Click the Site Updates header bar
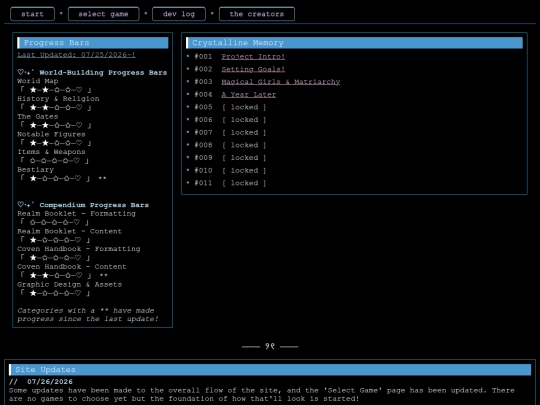The image size is (540, 405). pyautogui.click(x=270, y=370)
